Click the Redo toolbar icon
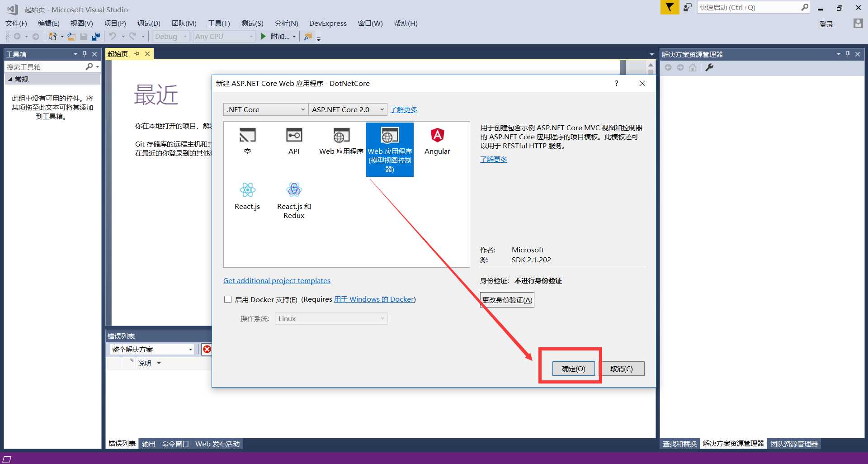868x464 pixels. click(x=132, y=36)
